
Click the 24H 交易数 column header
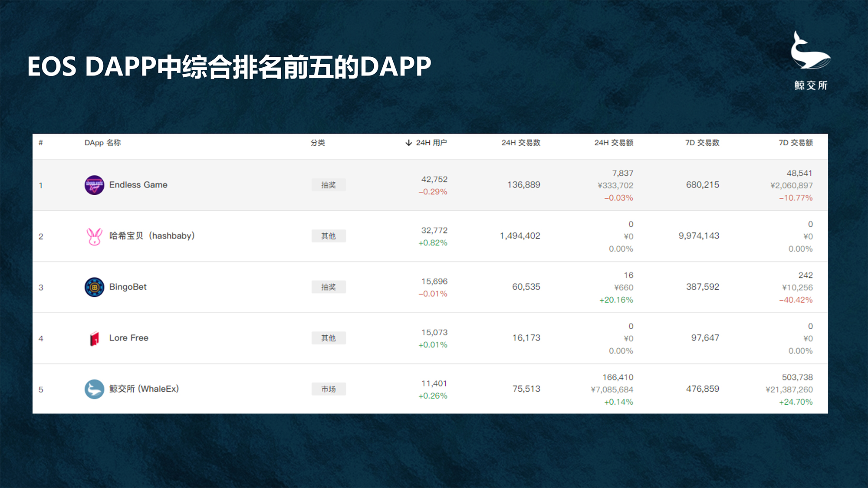pos(521,143)
